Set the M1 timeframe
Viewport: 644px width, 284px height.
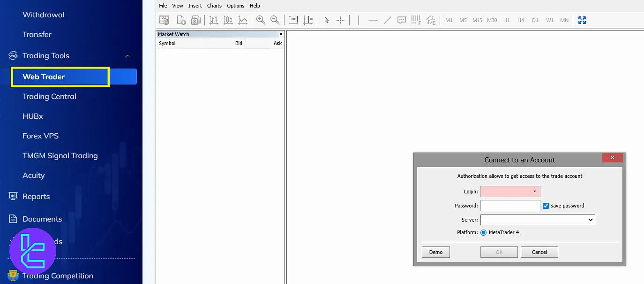(x=449, y=20)
